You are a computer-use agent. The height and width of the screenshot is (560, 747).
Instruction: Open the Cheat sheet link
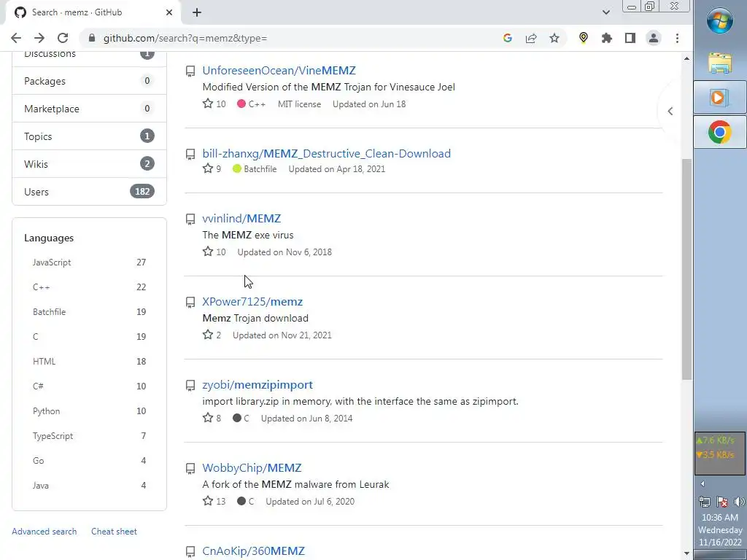[x=114, y=532]
